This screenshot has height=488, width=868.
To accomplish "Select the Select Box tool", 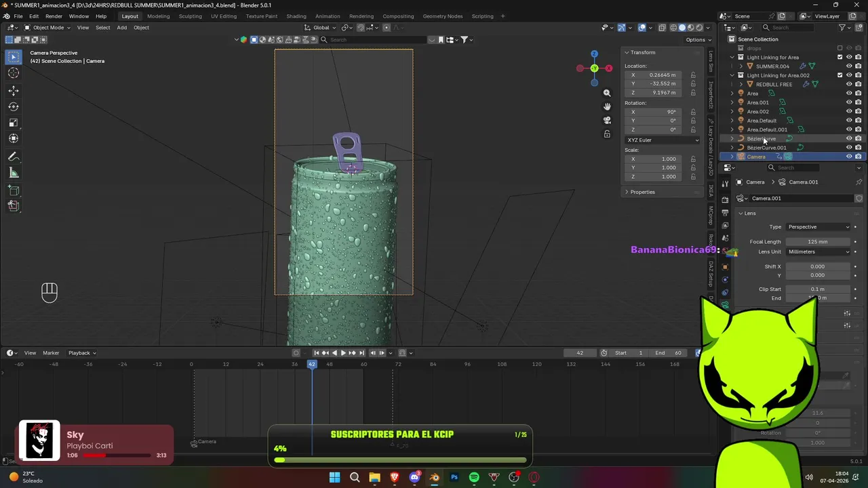I will (x=14, y=57).
